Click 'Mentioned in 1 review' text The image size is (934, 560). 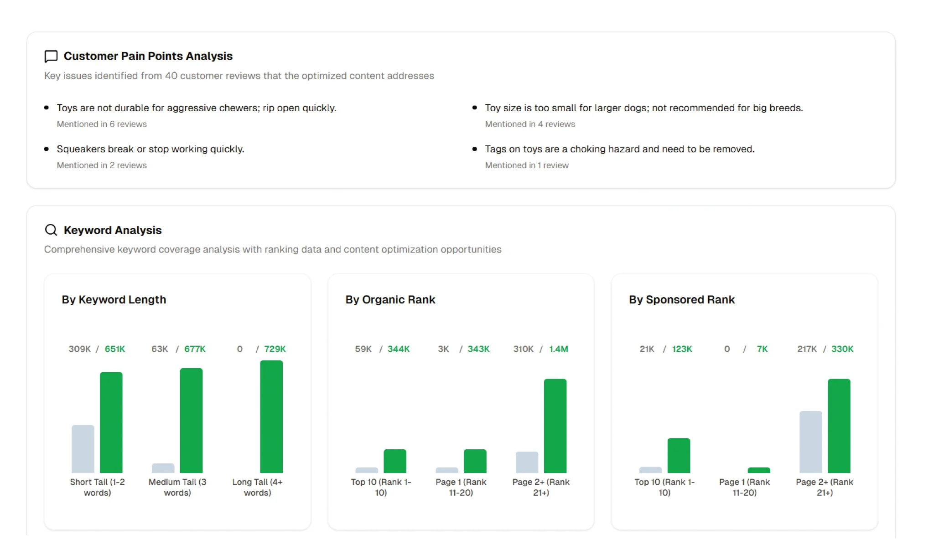527,165
